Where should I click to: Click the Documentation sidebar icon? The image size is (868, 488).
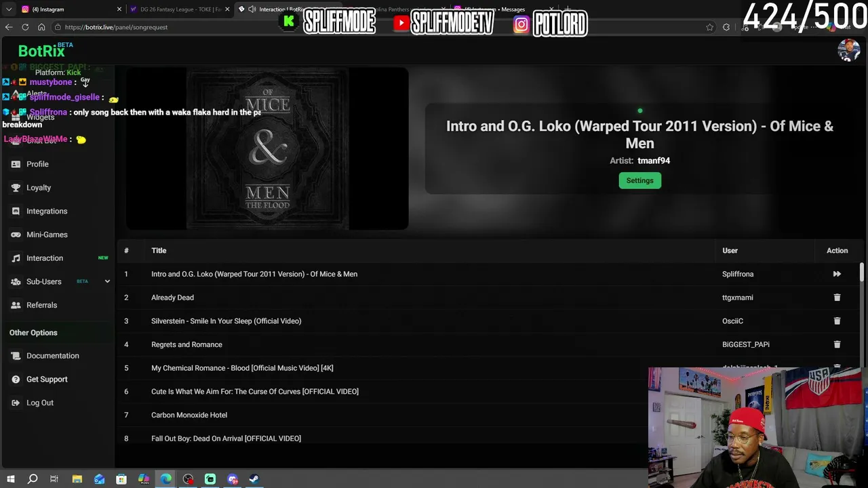pyautogui.click(x=16, y=356)
